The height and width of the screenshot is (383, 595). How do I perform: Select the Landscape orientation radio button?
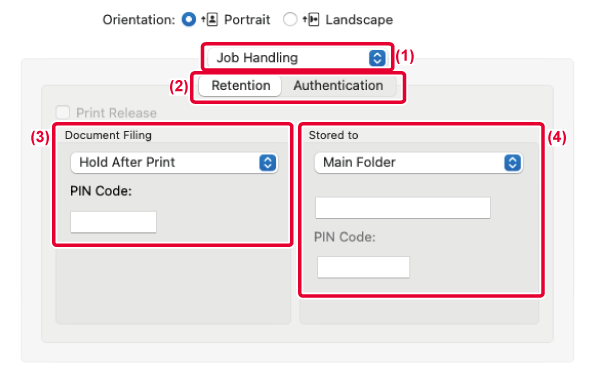tap(290, 19)
